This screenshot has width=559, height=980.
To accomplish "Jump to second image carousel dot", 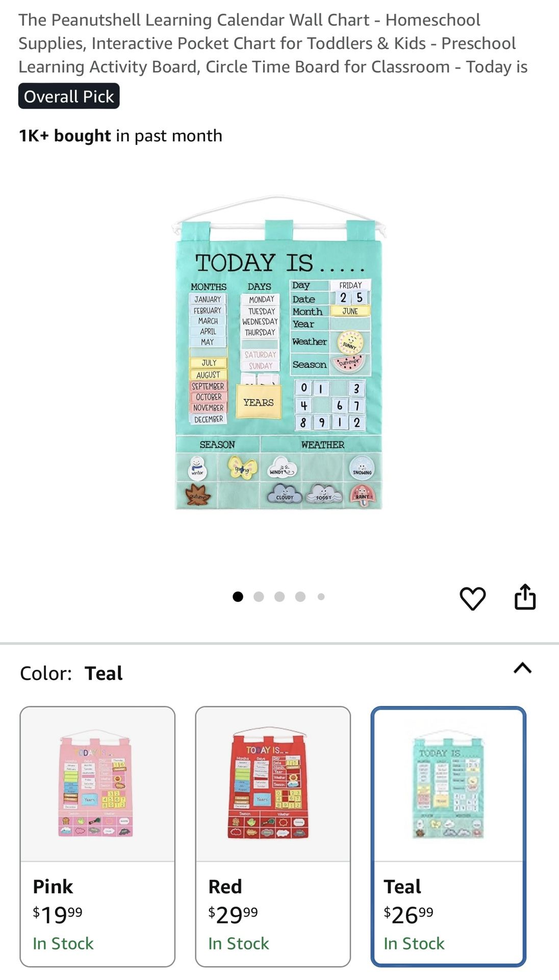I will (x=259, y=597).
